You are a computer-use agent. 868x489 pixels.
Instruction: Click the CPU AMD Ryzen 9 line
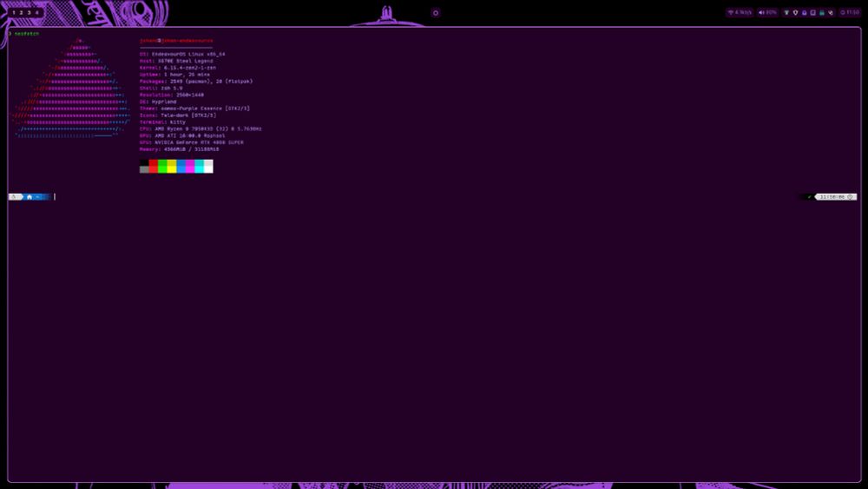click(201, 129)
